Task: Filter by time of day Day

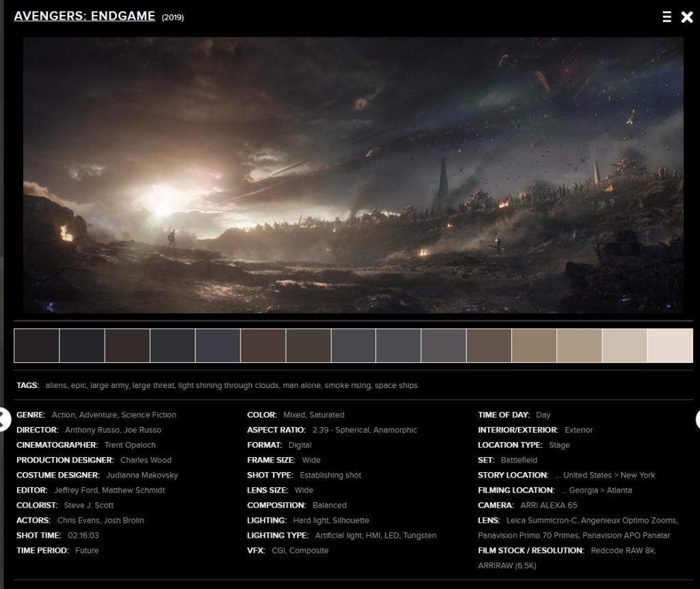Action: pos(543,415)
